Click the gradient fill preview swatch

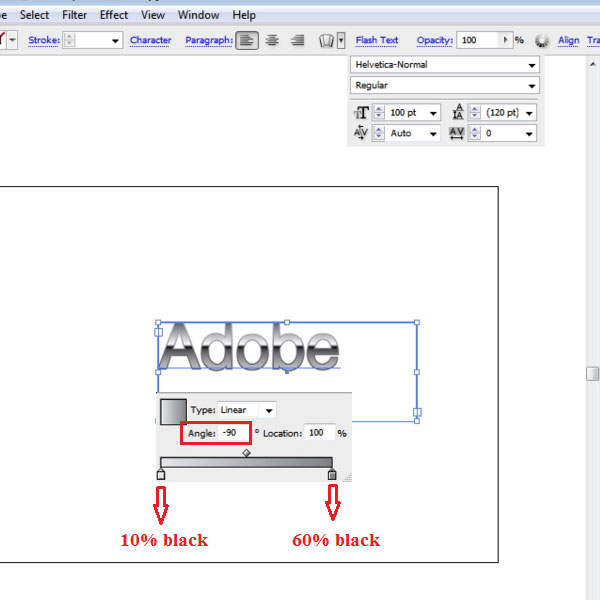click(x=173, y=412)
